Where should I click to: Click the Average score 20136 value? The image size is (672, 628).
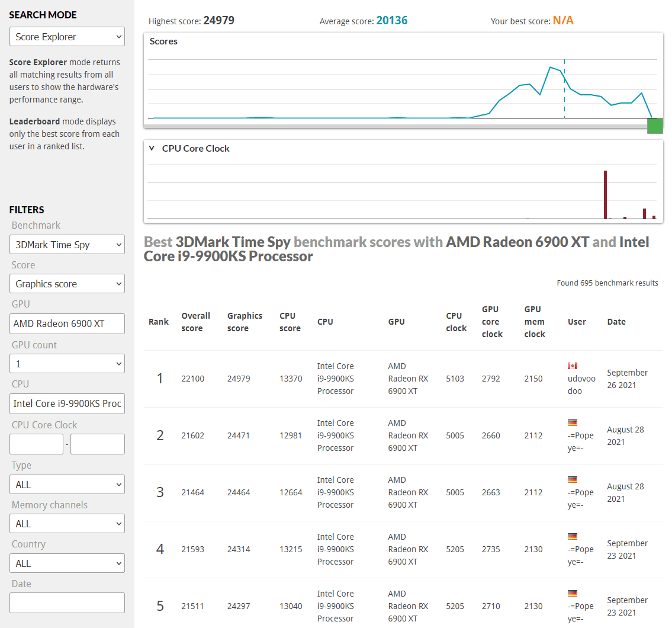(x=392, y=21)
